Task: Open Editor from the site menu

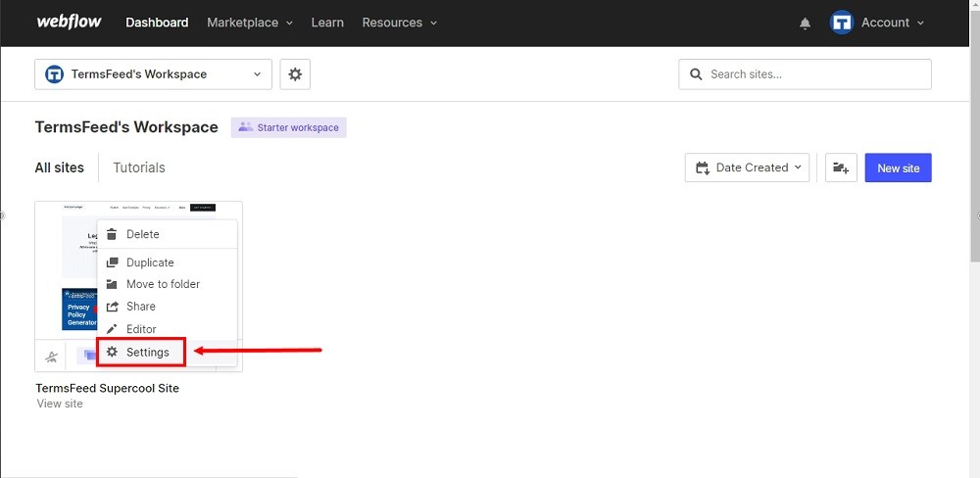Action: 167,329
